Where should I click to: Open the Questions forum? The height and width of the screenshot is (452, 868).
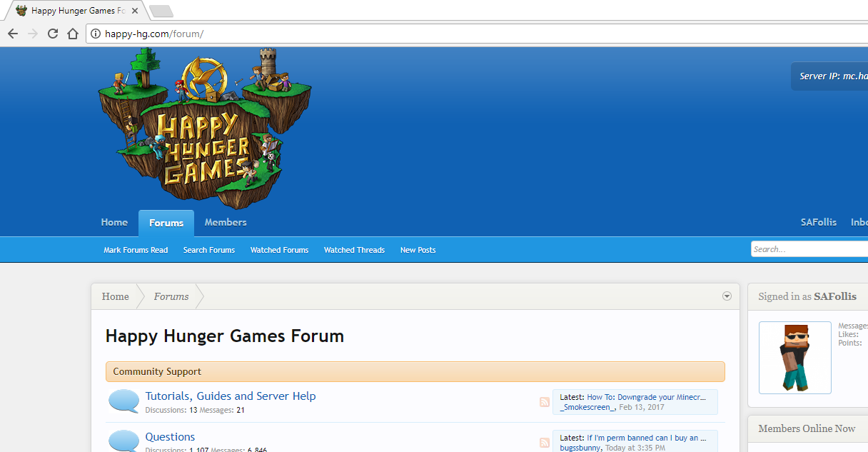(170, 436)
